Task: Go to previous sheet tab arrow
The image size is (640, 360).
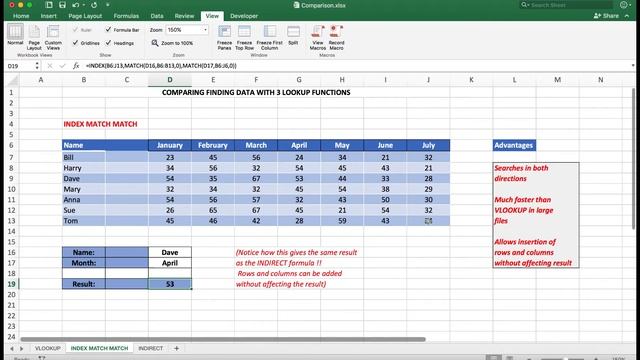Action: tap(11, 349)
